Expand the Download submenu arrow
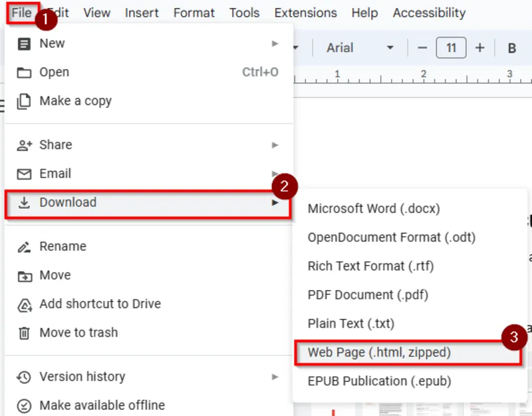The height and width of the screenshot is (416, 532). (276, 202)
